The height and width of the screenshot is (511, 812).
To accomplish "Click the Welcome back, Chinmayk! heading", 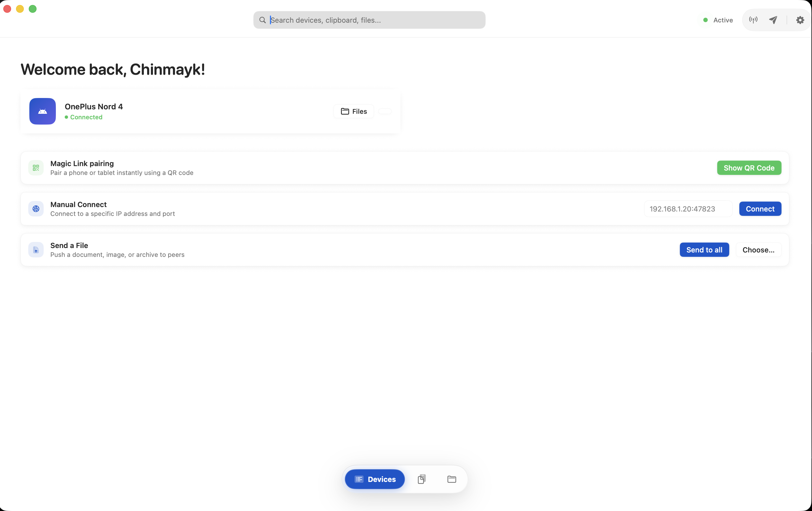I will click(x=113, y=69).
